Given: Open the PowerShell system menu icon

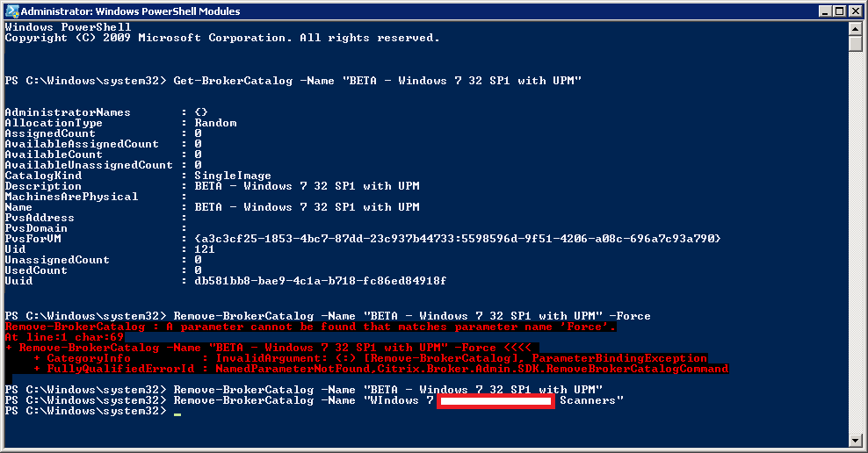Looking at the screenshot, I should (11, 11).
